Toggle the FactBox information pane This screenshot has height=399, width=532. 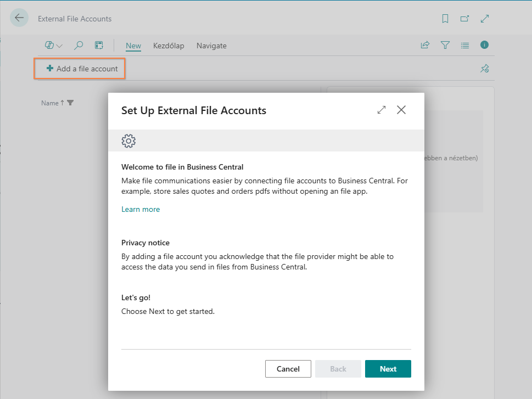[484, 45]
